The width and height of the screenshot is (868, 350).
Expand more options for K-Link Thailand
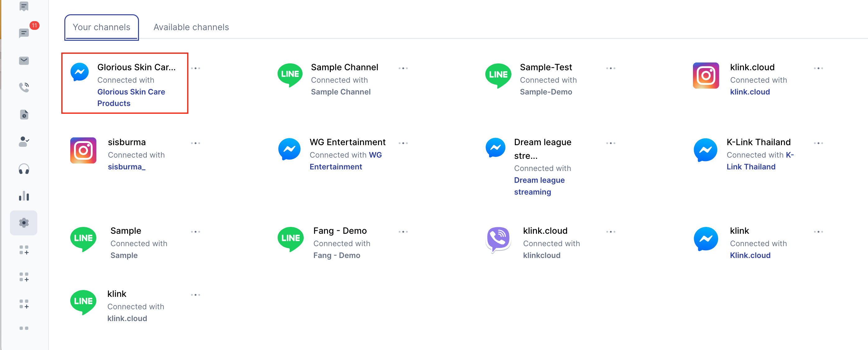[x=818, y=143]
